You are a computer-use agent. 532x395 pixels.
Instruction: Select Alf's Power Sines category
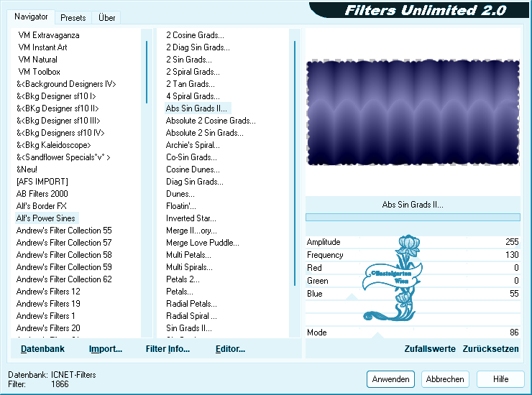[x=46, y=218]
